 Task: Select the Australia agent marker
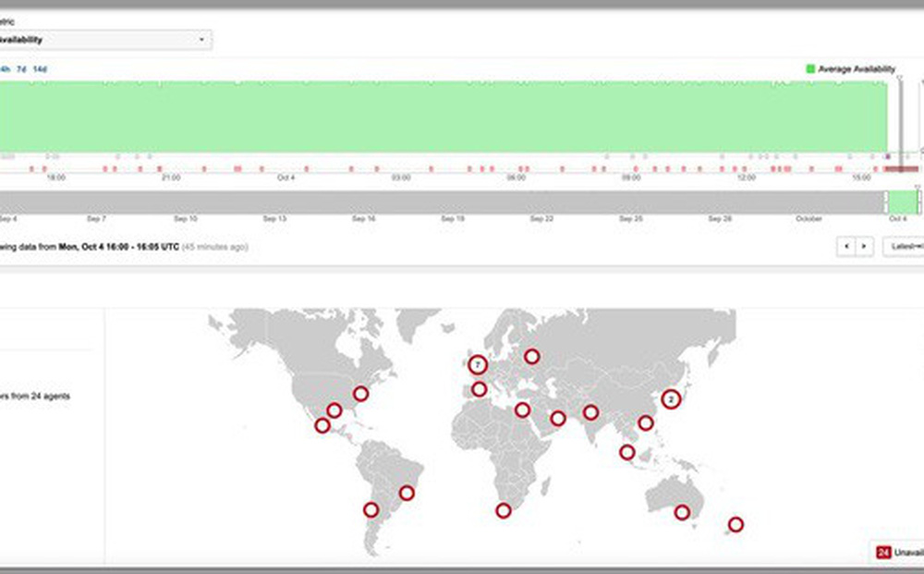coord(682,512)
